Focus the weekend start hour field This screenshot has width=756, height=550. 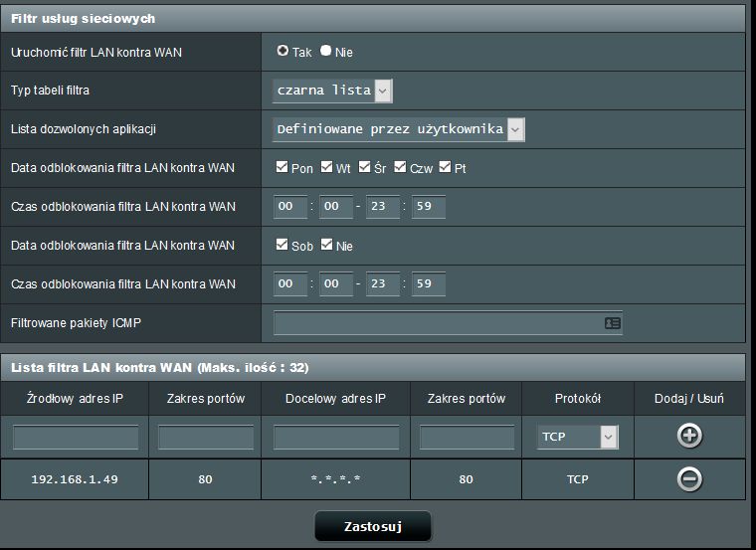pyautogui.click(x=290, y=284)
